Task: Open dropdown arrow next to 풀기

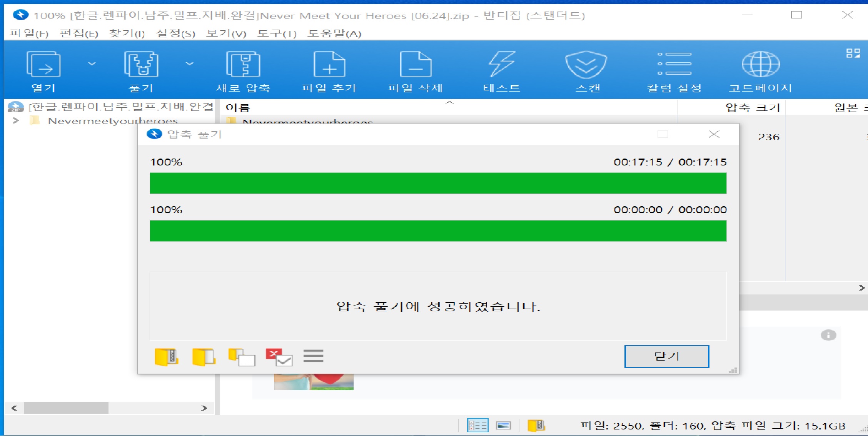Action: (190, 63)
